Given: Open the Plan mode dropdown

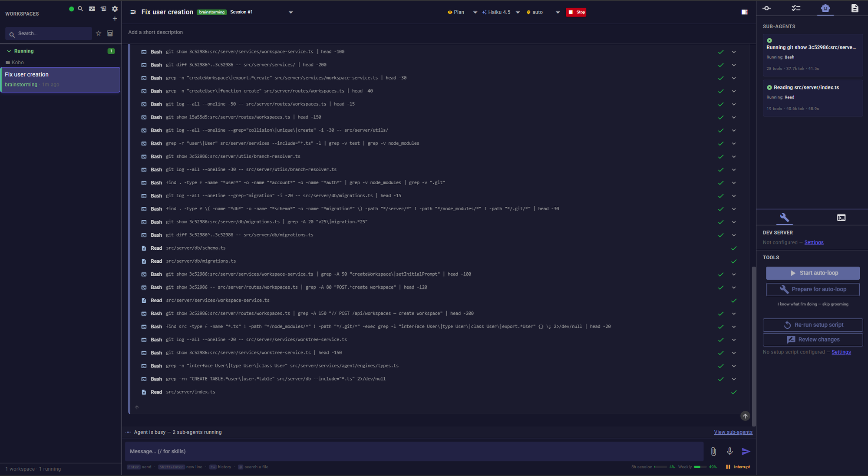Looking at the screenshot, I should [462, 12].
